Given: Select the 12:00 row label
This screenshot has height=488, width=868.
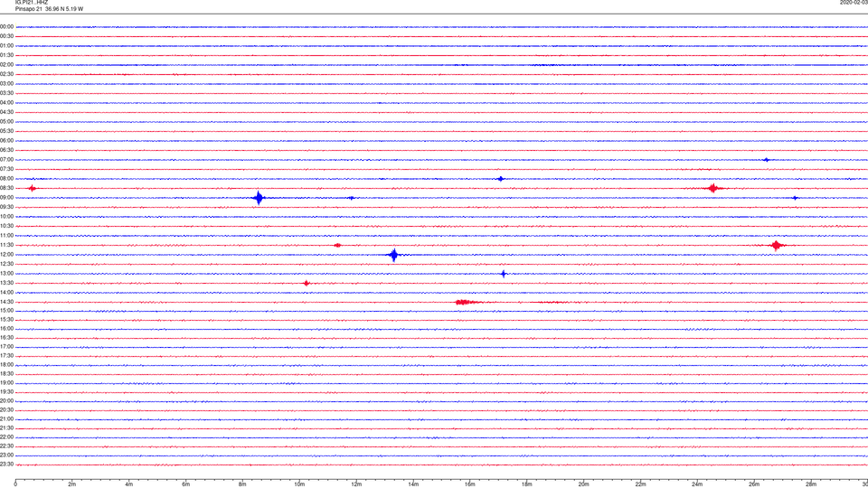Looking at the screenshot, I should coord(6,255).
